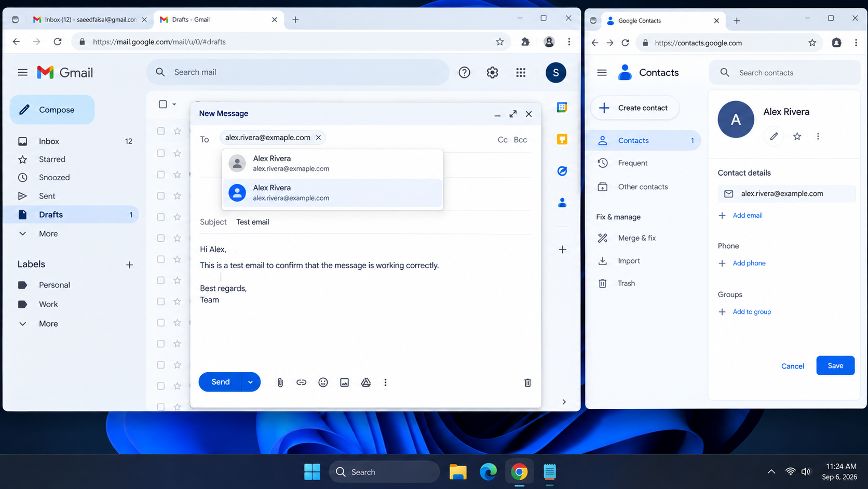The height and width of the screenshot is (489, 868).
Task: Choose the alex.rivera@example.com suggestion
Action: [x=332, y=193]
